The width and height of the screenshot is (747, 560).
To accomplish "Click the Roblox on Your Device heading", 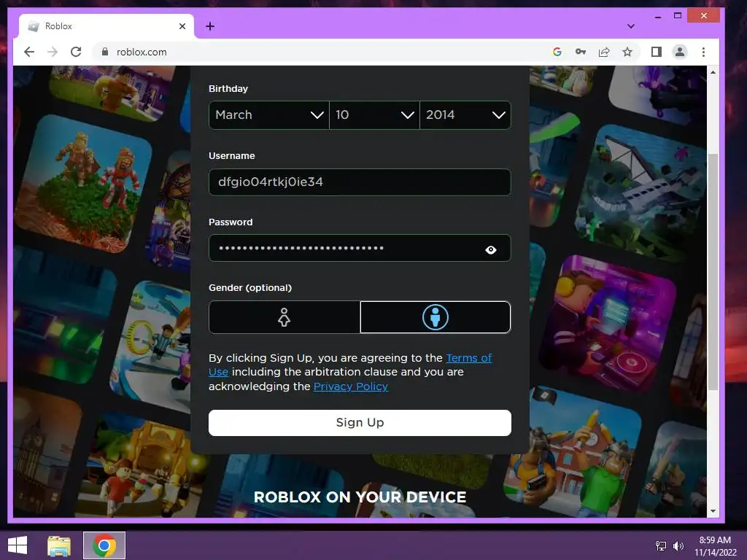I will pos(360,497).
